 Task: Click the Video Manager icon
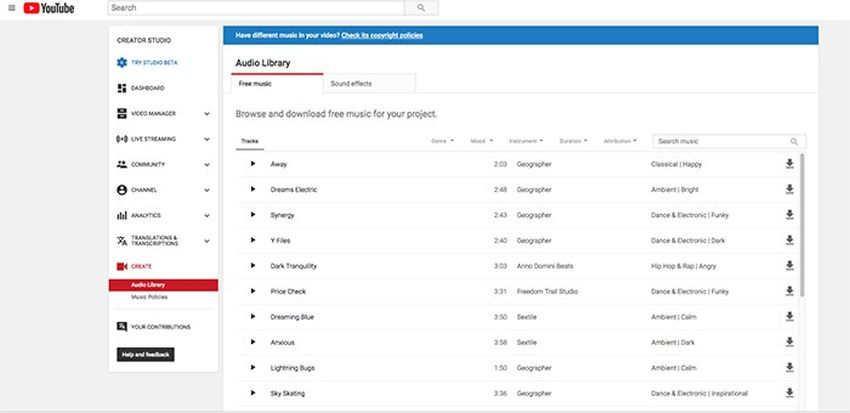coord(122,114)
